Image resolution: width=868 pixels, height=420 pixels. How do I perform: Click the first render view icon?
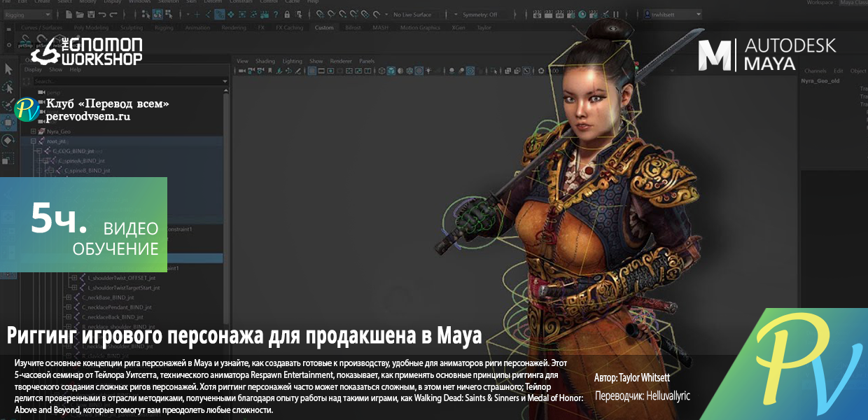[537, 15]
